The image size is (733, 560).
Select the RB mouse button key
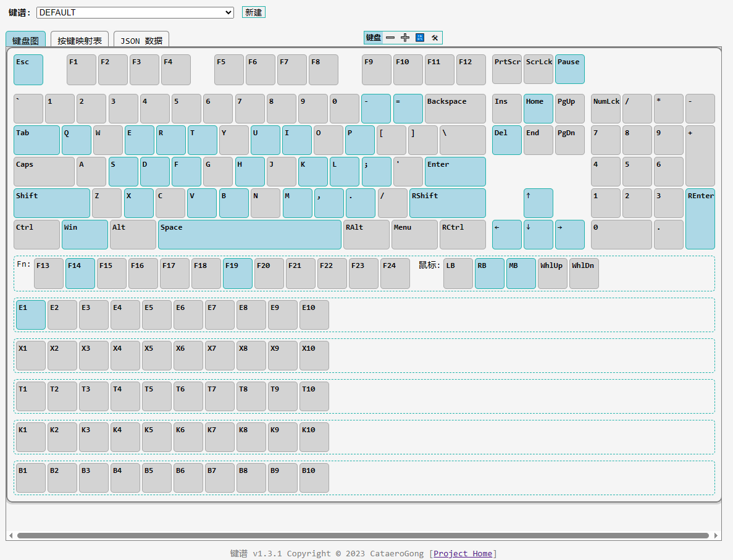490,274
